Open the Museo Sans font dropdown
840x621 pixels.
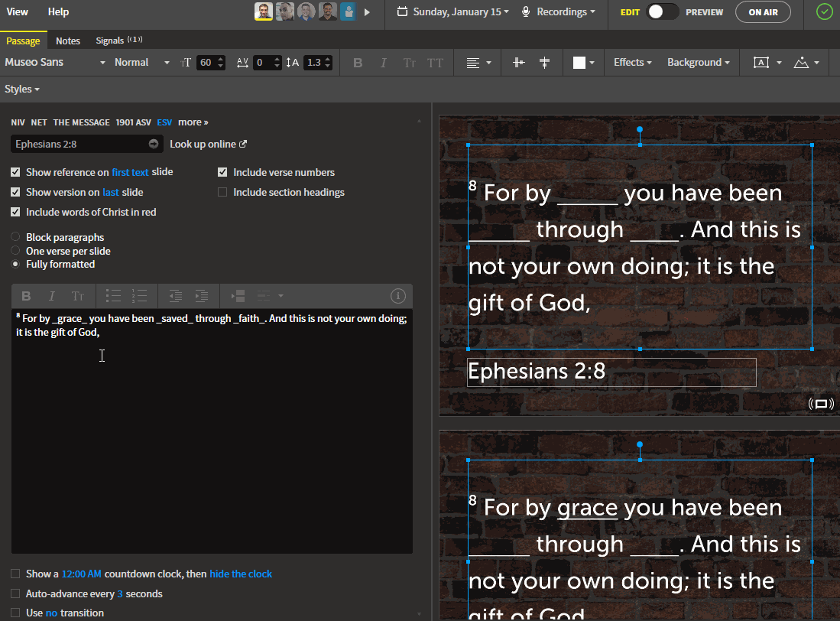coord(54,62)
